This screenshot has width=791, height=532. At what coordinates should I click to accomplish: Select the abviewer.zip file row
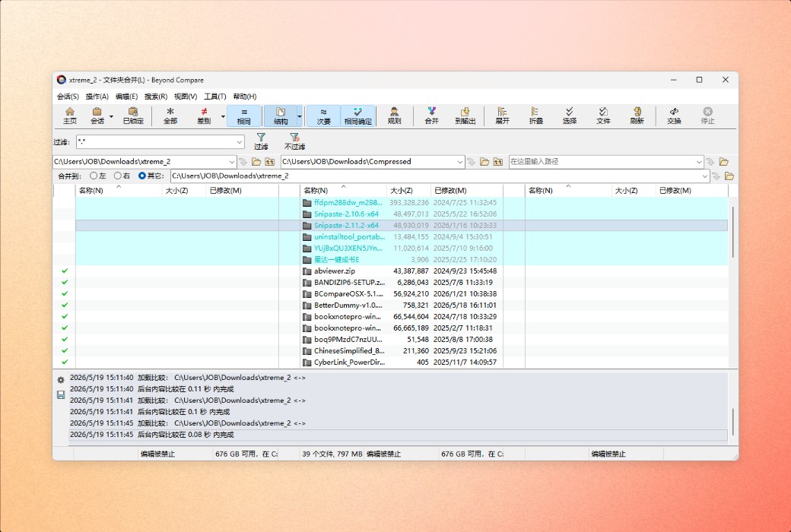coord(401,271)
